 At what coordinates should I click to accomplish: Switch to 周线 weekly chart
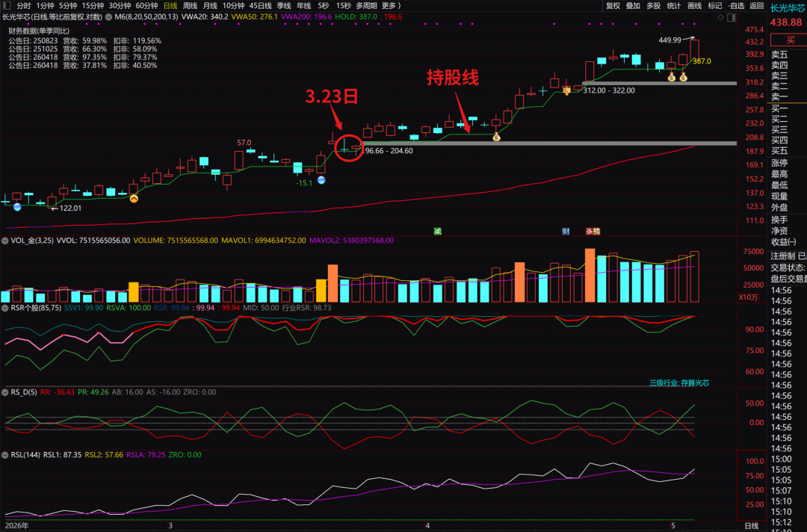click(x=190, y=6)
